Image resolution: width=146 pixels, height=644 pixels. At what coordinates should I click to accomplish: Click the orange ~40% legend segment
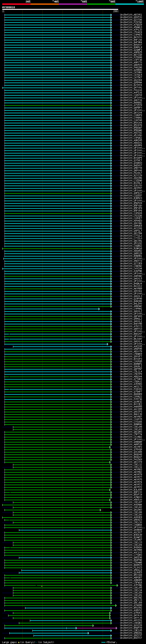(x=45, y=4)
